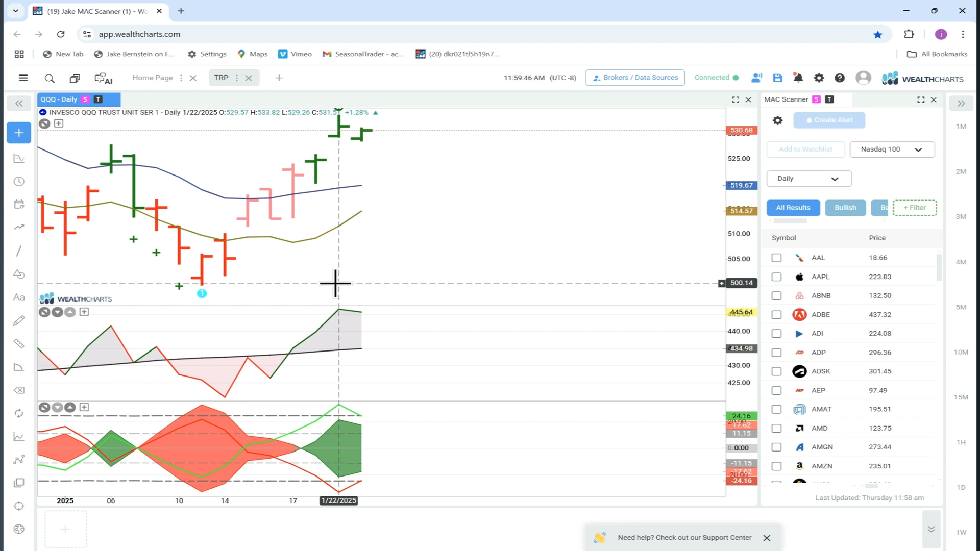Add a new workspace tab
The width and height of the screenshot is (980, 551).
point(279,78)
